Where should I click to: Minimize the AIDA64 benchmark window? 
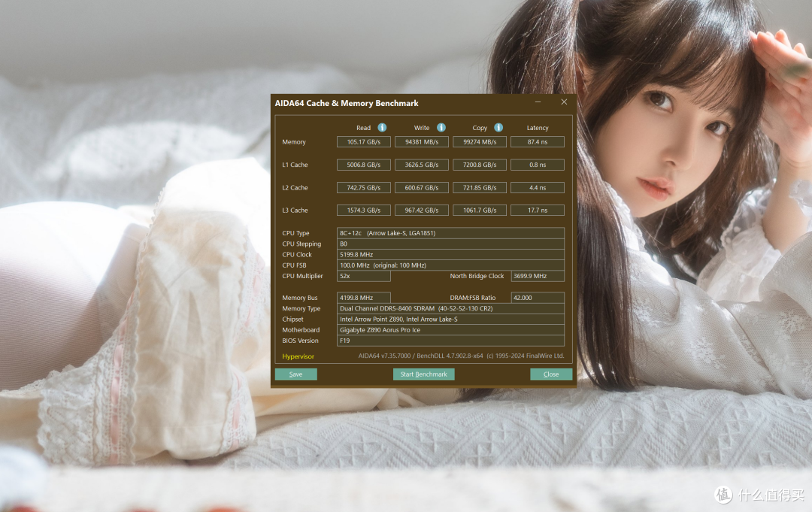coord(538,102)
